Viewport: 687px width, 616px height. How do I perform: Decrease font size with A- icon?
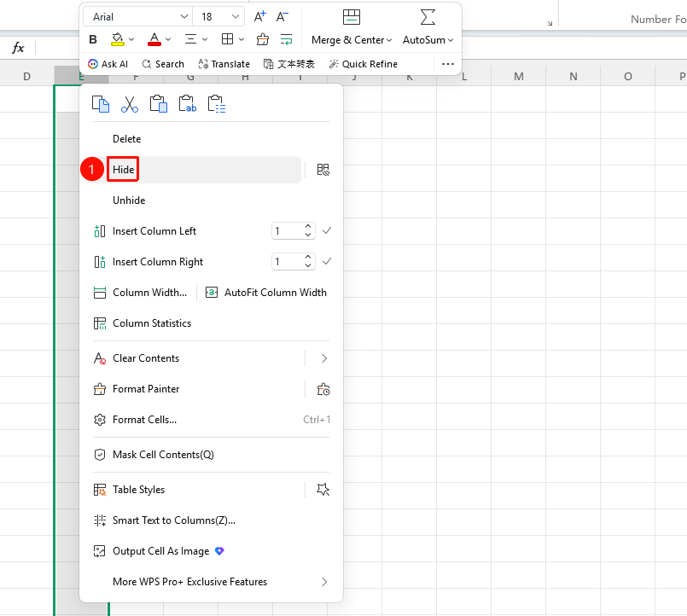282,17
